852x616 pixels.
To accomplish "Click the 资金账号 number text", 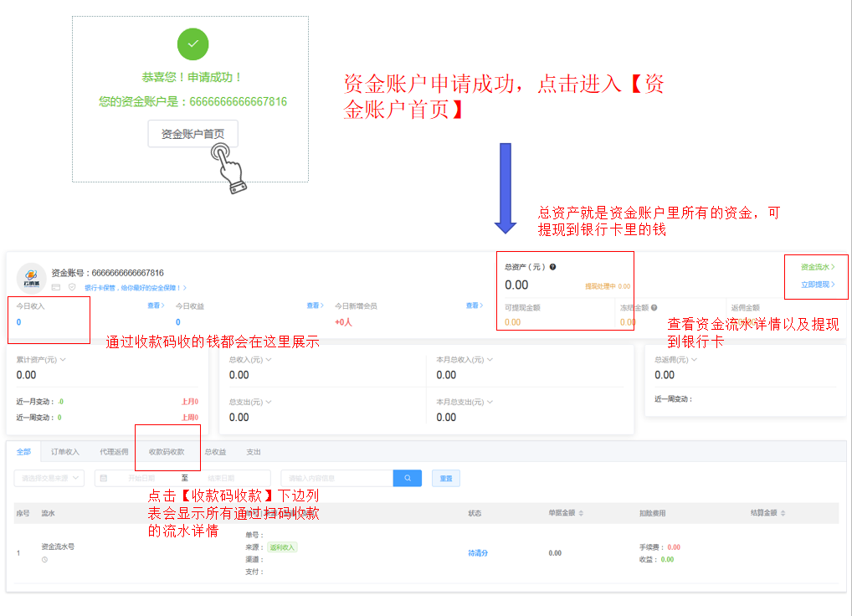I will [108, 273].
